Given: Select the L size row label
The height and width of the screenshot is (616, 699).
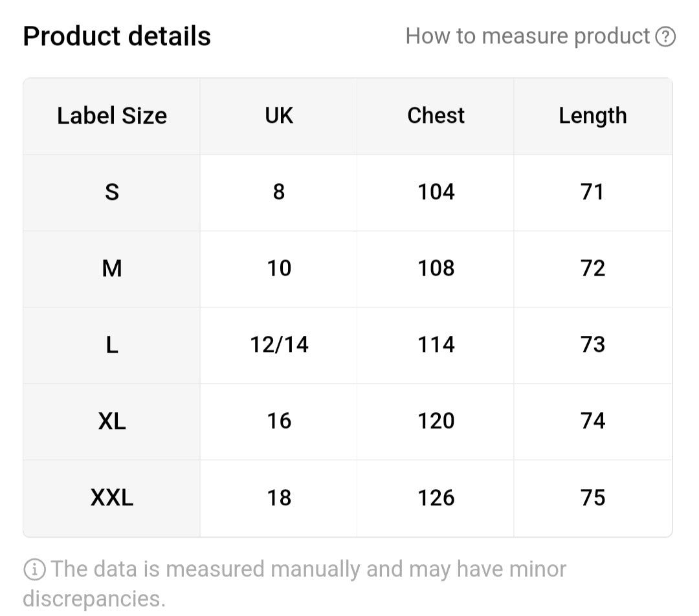Looking at the screenshot, I should coord(112,345).
